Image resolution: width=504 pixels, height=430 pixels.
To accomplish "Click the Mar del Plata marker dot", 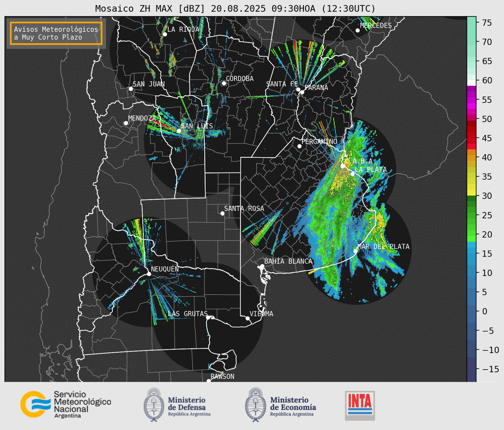I will pos(356,251).
